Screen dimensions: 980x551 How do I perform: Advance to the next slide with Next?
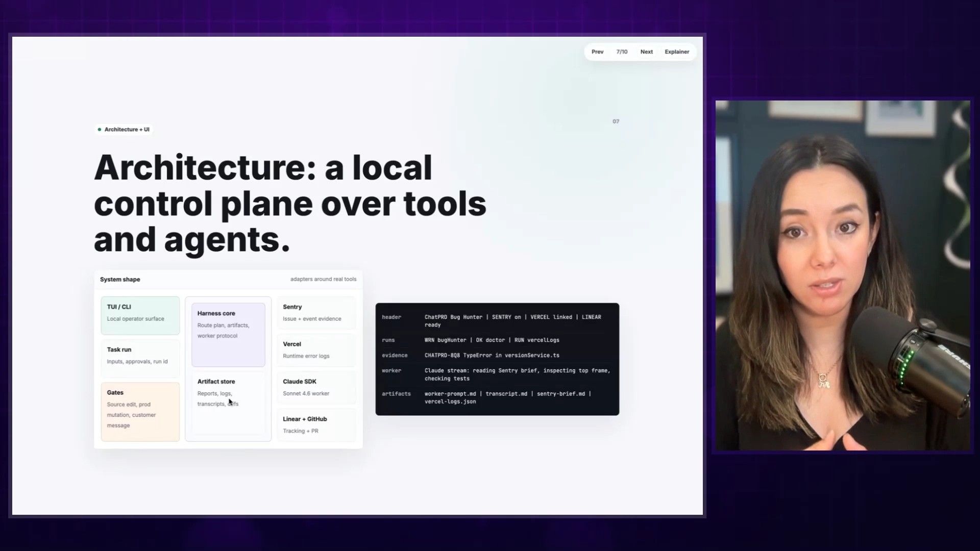(646, 52)
